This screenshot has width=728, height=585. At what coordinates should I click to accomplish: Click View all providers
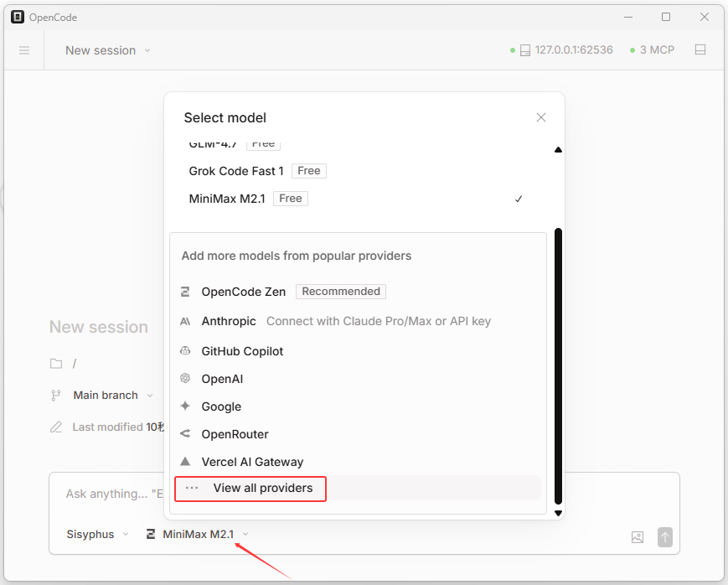(262, 488)
